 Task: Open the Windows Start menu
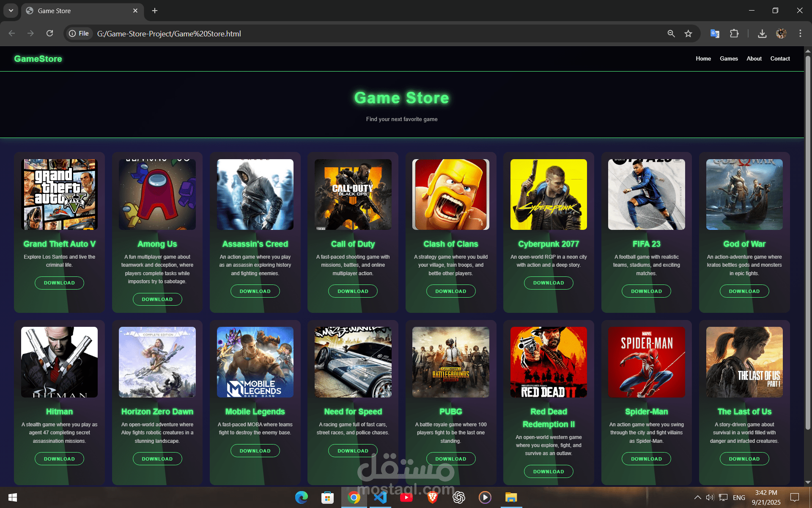tap(13, 497)
